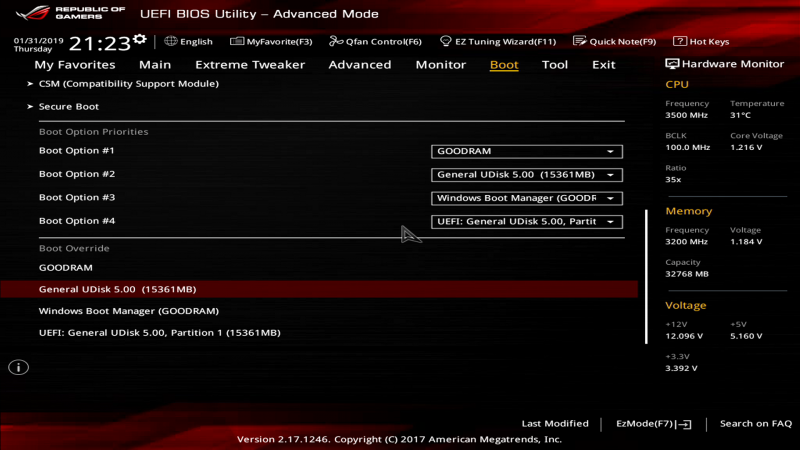Screen dimensions: 800x450
Task: Open Quick Note(F9)
Action: point(614,41)
